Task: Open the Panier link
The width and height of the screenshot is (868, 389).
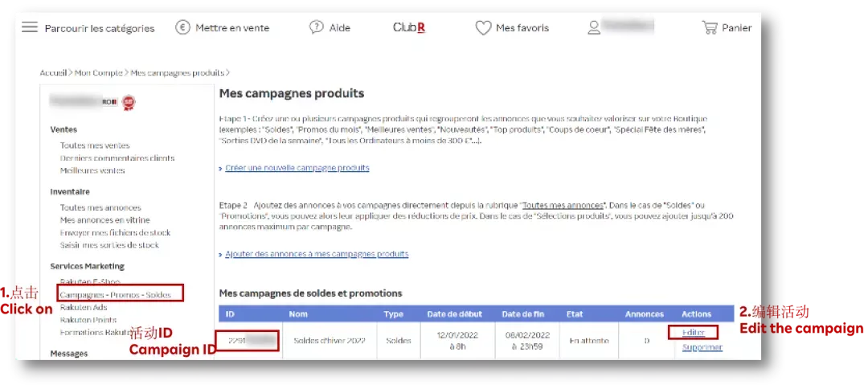Action: pyautogui.click(x=737, y=27)
